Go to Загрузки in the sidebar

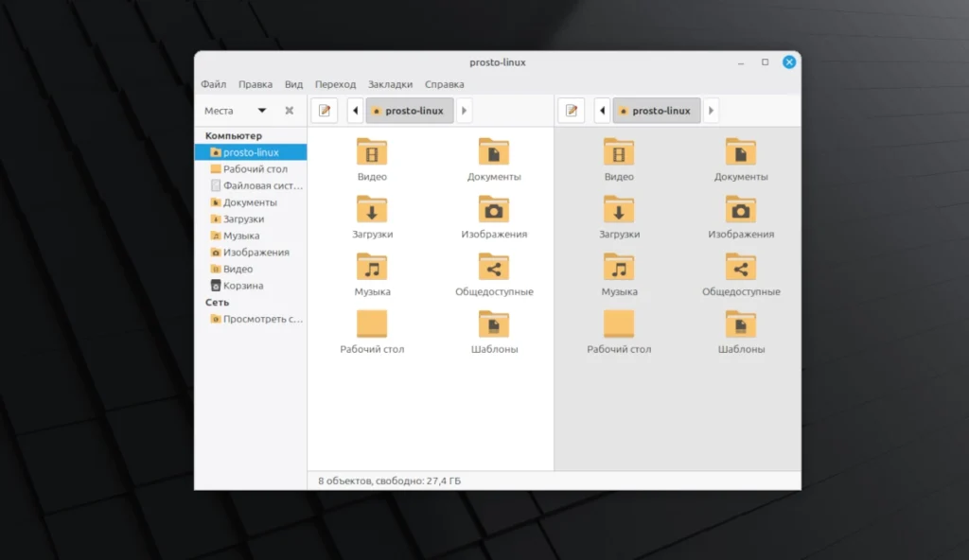point(251,219)
